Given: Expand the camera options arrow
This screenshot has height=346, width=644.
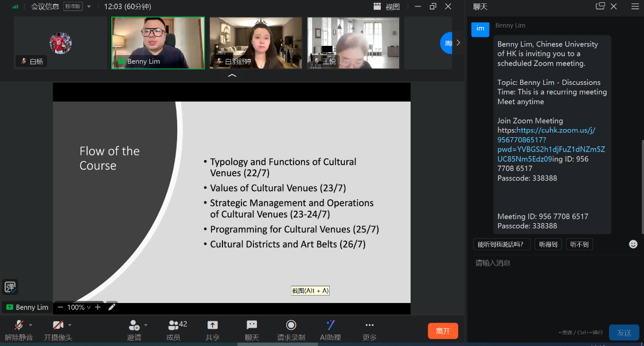Looking at the screenshot, I should point(70,325).
